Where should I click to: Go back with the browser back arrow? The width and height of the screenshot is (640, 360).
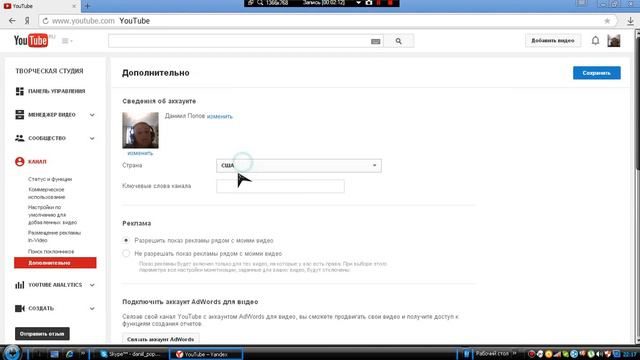(x=12, y=21)
